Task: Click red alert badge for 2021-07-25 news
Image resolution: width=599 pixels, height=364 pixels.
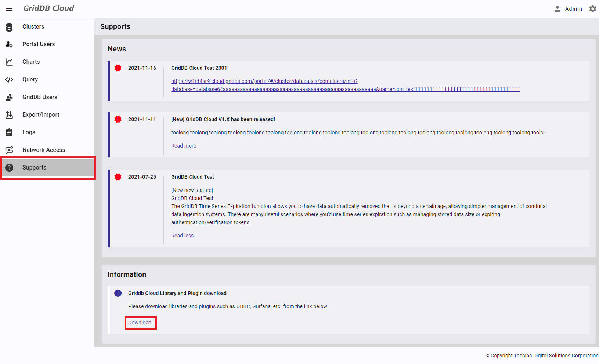Action: pos(118,177)
